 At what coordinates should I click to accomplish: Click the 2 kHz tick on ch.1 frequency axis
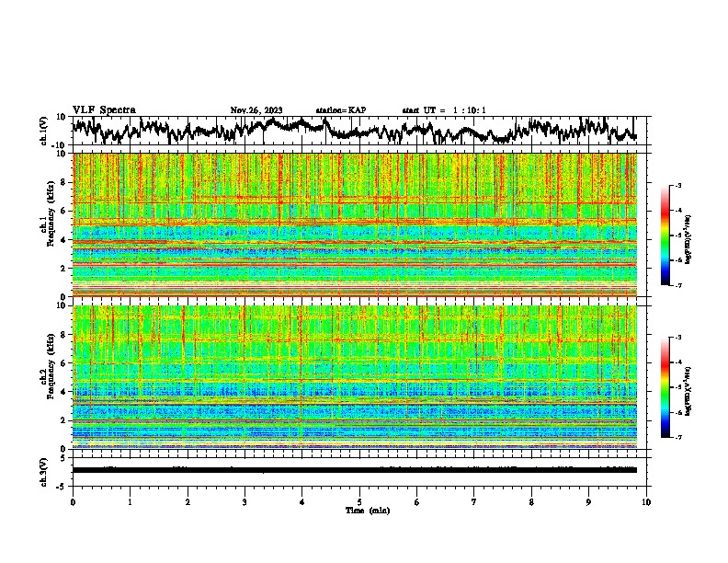point(64,269)
